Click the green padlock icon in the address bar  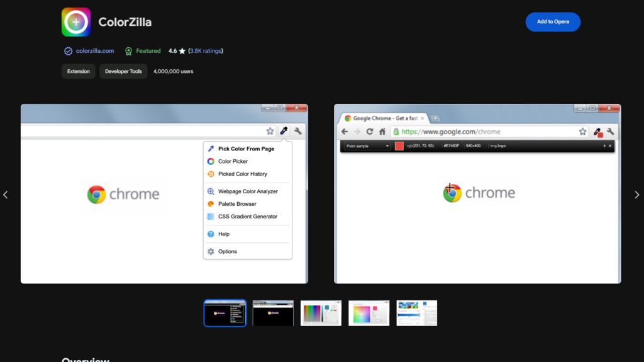click(396, 132)
